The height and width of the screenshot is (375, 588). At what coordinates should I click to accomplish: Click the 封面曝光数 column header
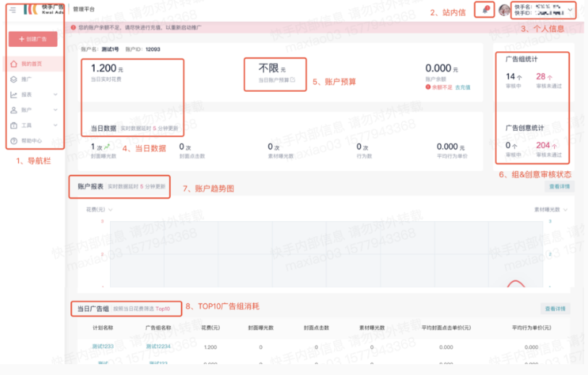(x=260, y=328)
